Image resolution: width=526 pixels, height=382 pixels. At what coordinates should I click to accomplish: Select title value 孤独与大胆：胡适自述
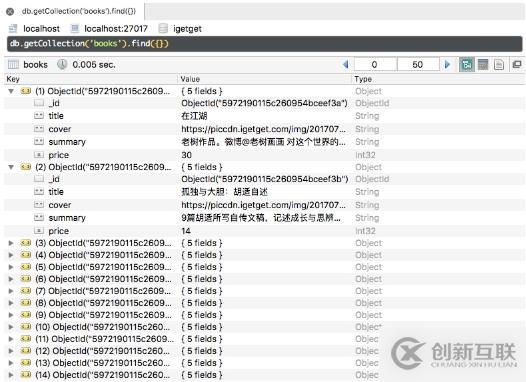point(224,192)
